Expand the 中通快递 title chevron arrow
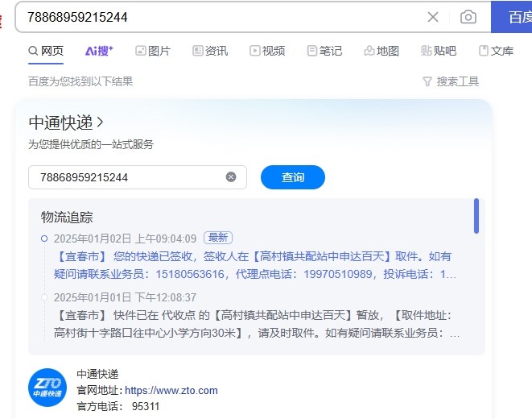The height and width of the screenshot is (419, 532). click(100, 122)
